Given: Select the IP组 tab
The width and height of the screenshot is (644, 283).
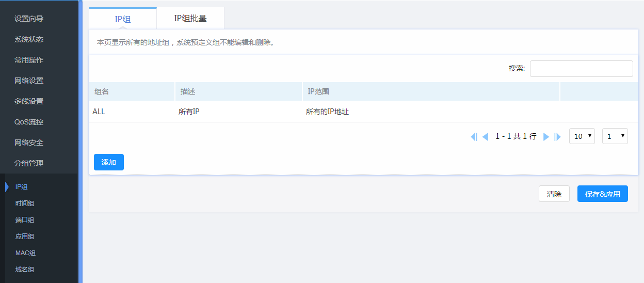Looking at the screenshot, I should click(123, 19).
